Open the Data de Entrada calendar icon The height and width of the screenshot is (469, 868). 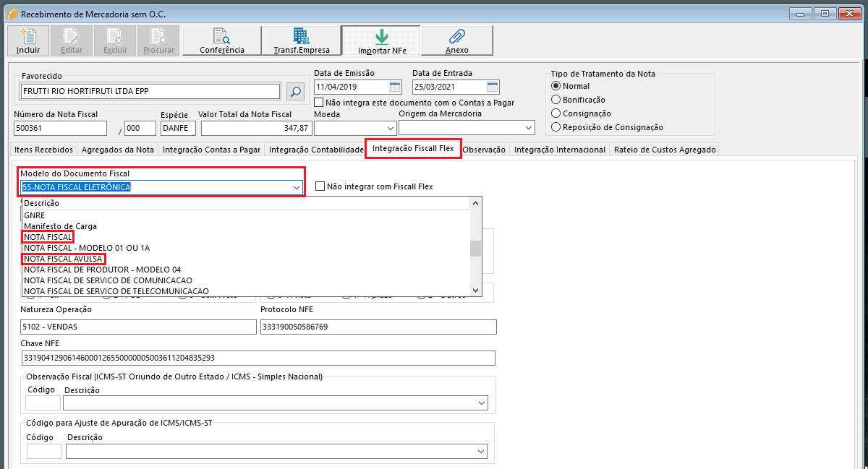[493, 87]
